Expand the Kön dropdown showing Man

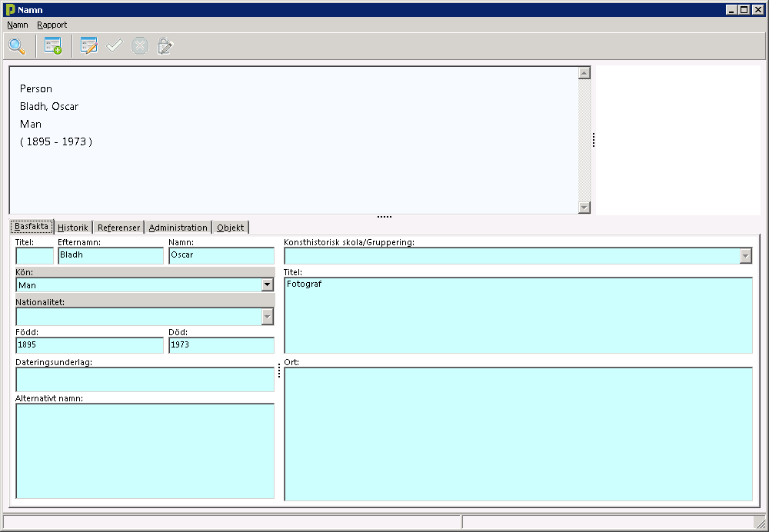[268, 285]
